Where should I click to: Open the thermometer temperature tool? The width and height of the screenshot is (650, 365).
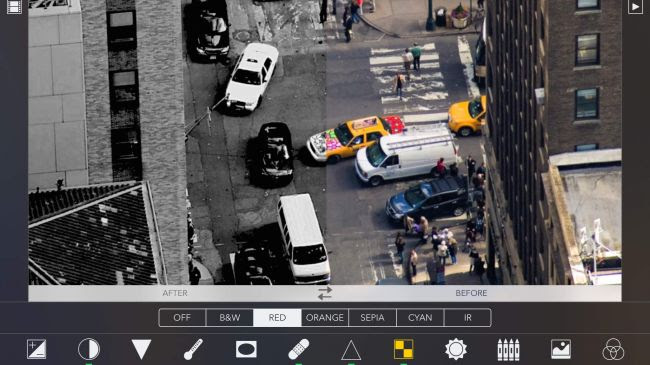pos(193,349)
